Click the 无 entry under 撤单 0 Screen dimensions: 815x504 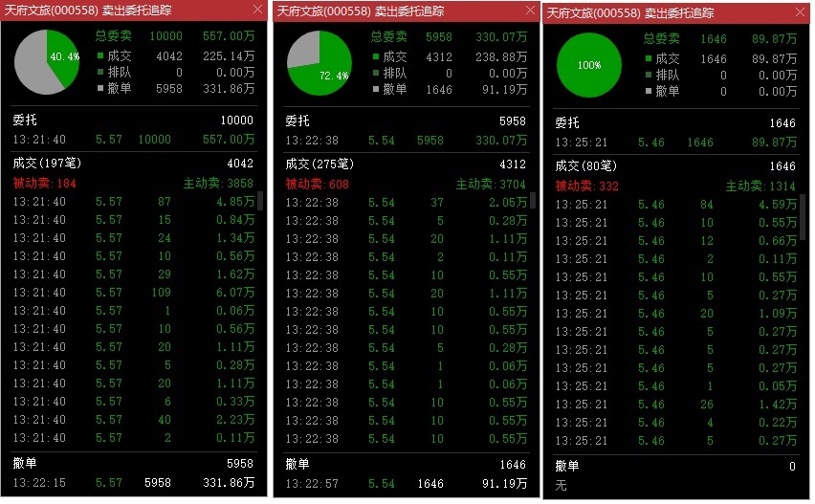pos(561,486)
